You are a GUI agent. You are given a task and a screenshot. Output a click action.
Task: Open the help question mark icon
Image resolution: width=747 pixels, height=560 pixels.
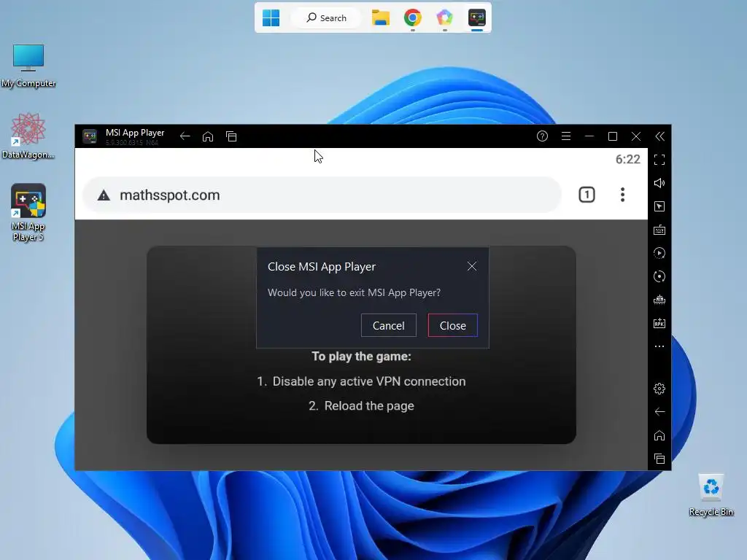(542, 136)
